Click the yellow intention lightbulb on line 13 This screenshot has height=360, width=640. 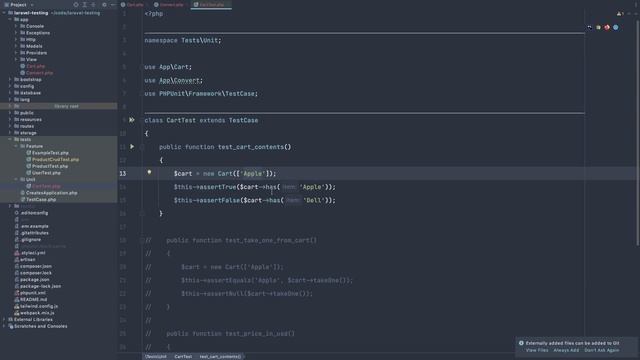[x=149, y=173]
